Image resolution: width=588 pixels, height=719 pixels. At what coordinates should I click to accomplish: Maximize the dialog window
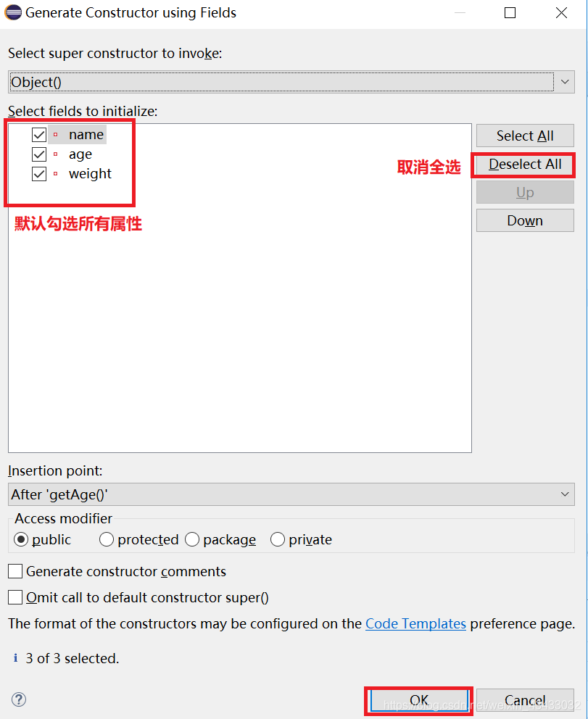point(510,13)
